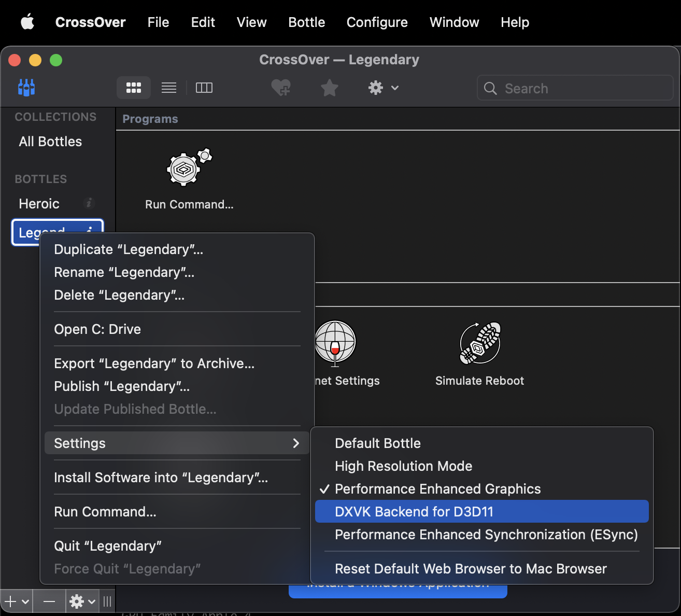681x616 pixels.
Task: Click the heart plus favorites icon
Action: point(281,88)
